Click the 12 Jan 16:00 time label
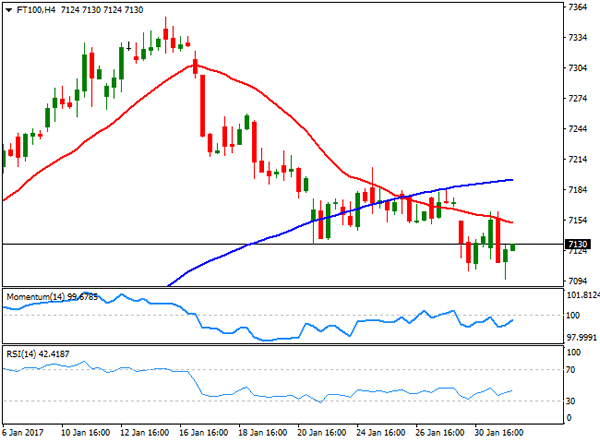 pyautogui.click(x=144, y=433)
